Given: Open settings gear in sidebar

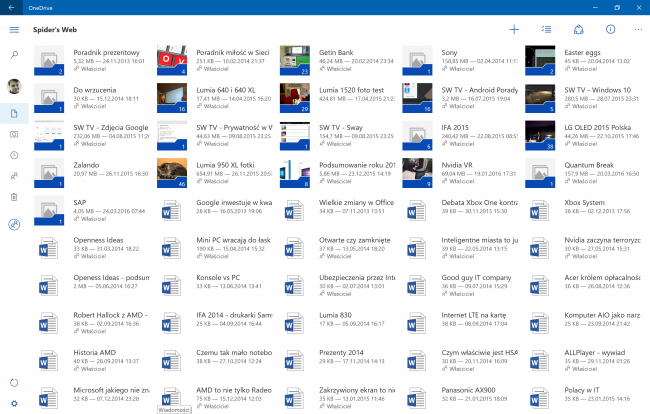Looking at the screenshot, I should 14,403.
